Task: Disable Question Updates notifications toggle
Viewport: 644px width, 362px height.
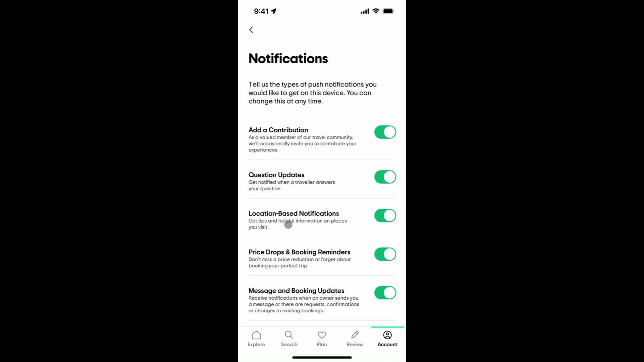Action: (384, 176)
